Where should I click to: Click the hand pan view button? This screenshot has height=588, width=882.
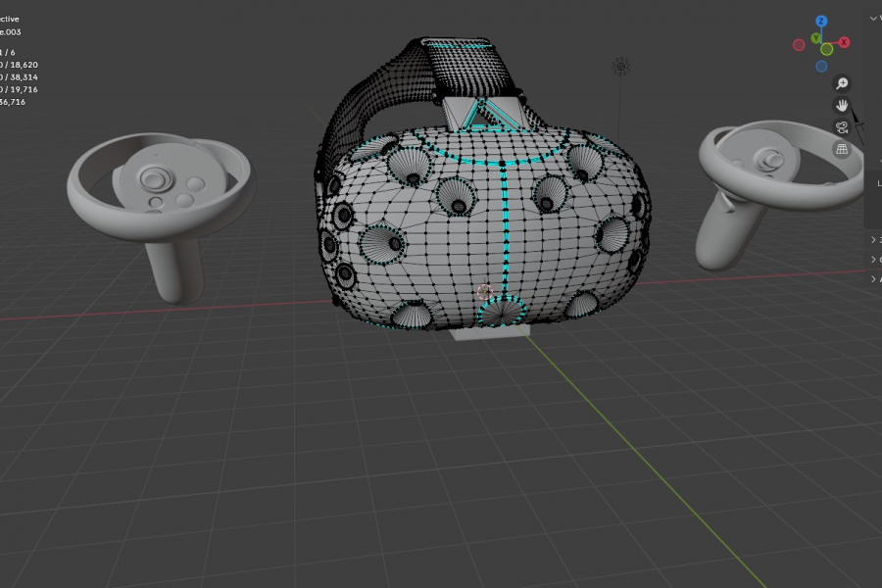842,105
